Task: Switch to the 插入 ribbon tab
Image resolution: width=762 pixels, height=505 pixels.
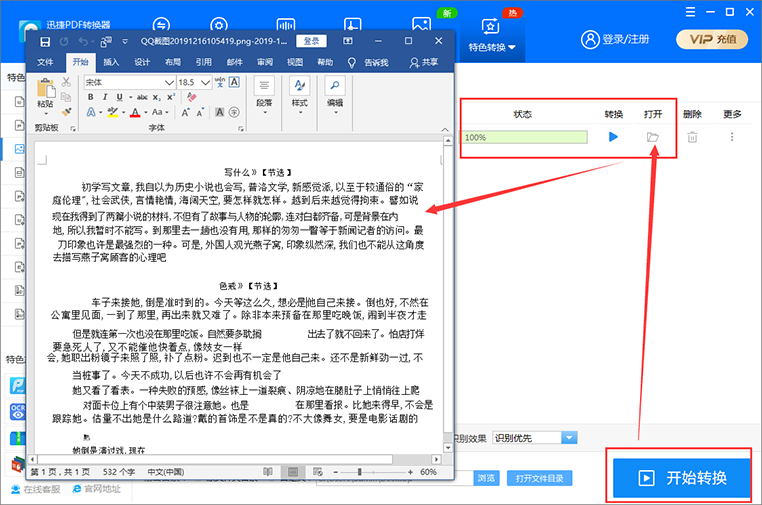Action: (x=111, y=62)
